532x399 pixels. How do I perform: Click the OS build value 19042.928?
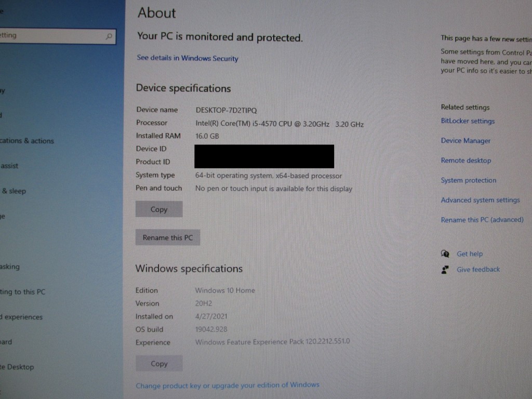(211, 329)
